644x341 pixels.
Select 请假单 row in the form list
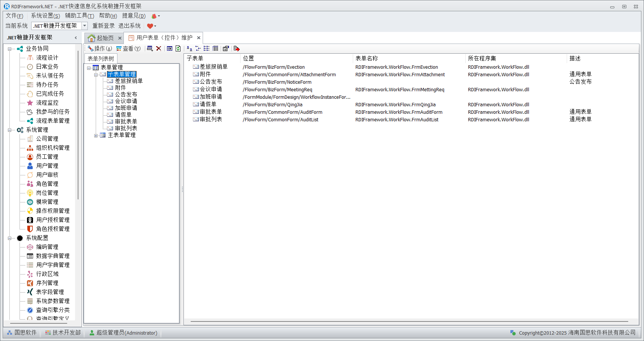click(x=208, y=104)
